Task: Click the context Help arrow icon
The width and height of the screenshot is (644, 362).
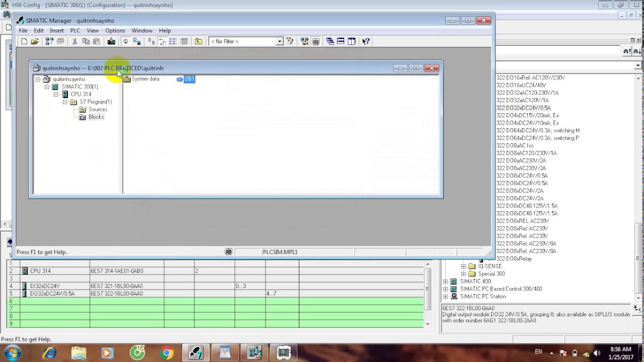Action: click(366, 41)
